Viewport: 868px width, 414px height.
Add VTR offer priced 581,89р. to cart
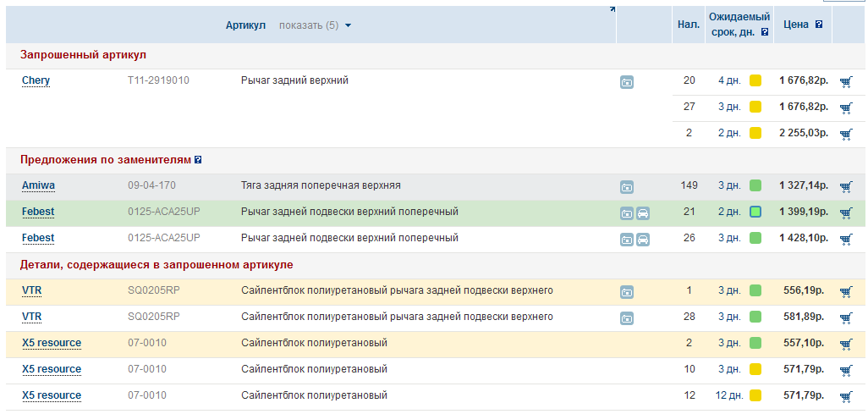coord(846,317)
